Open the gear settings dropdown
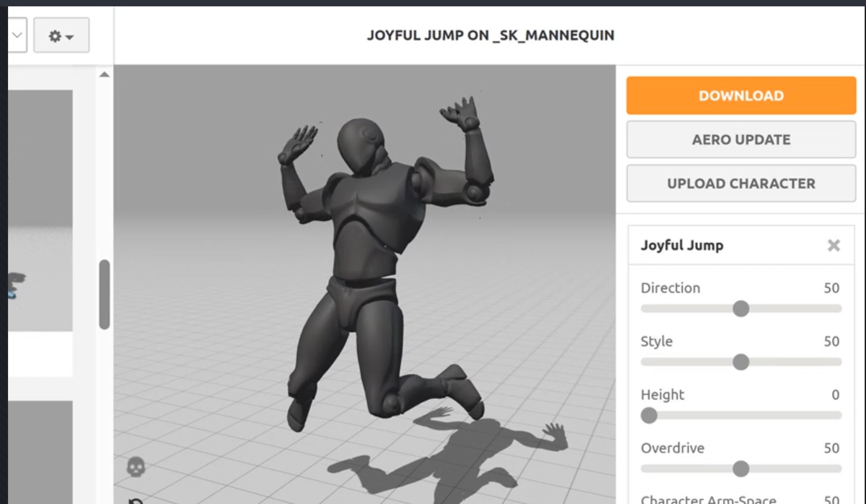Viewport: 866px width, 504px height. click(x=61, y=36)
